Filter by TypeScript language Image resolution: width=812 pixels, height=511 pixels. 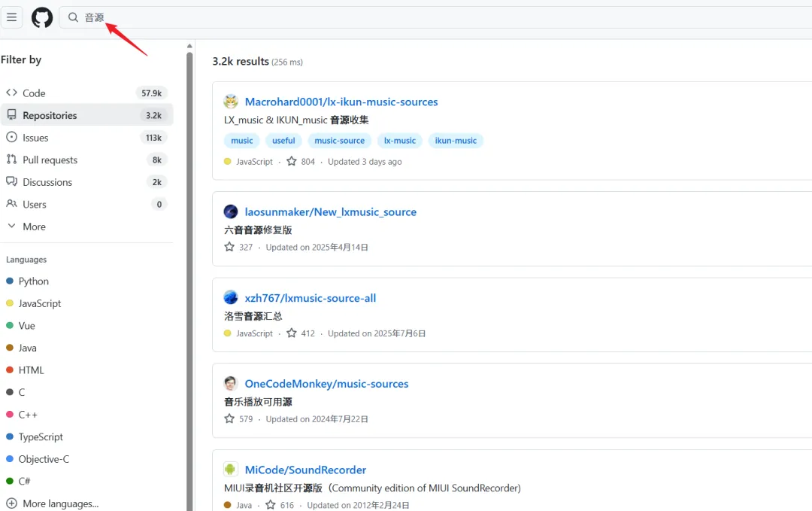41,437
